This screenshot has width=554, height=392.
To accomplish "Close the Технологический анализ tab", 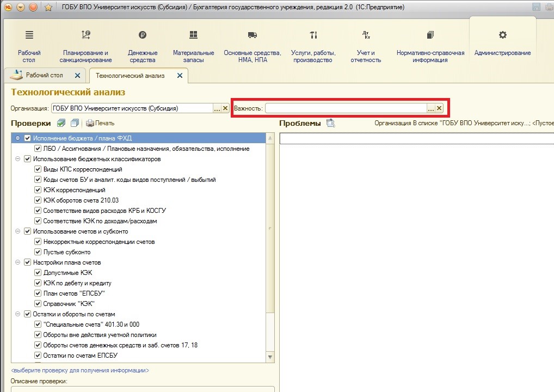I will tap(180, 76).
